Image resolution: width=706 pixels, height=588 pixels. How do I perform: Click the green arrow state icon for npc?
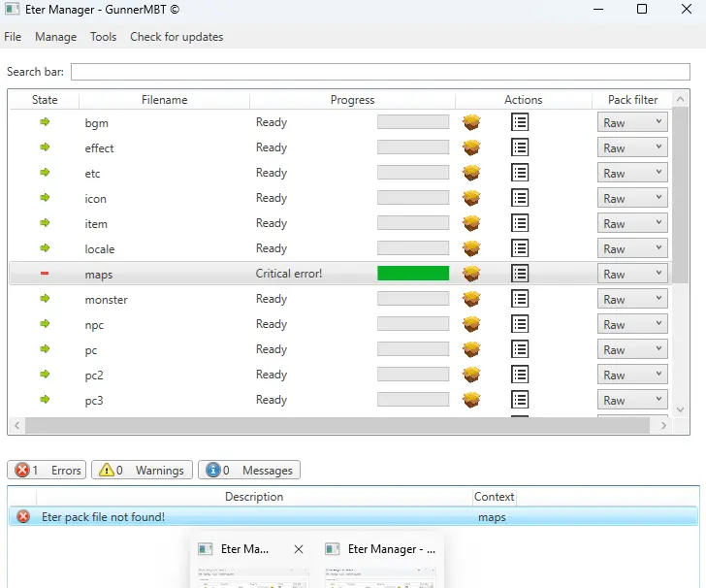(x=45, y=324)
